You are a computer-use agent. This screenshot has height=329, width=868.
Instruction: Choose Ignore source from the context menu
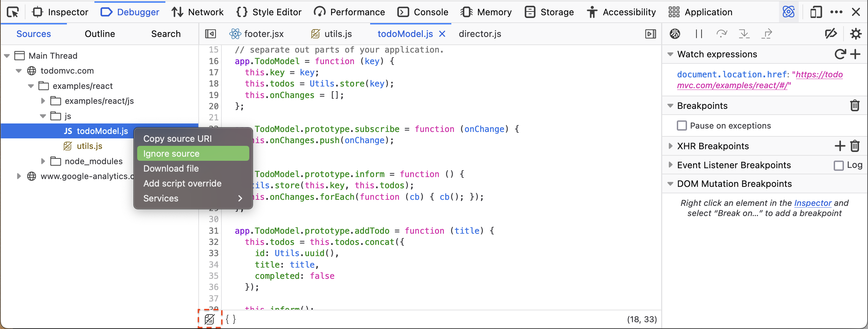tap(193, 154)
